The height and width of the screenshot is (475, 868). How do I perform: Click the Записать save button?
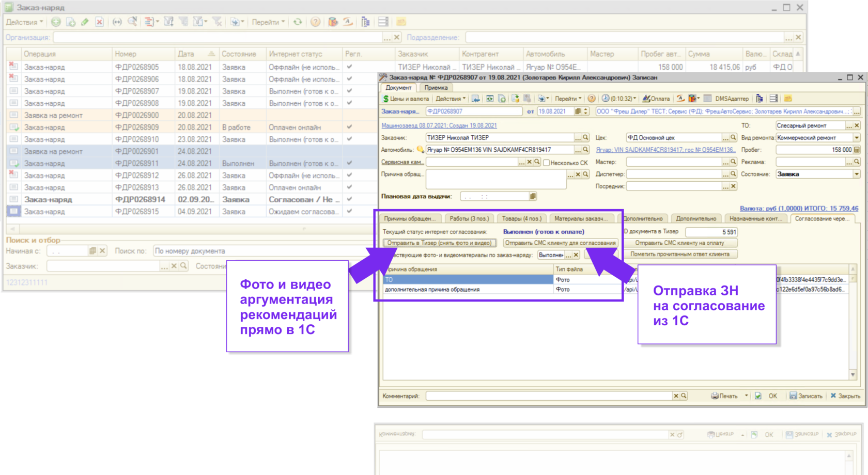click(805, 396)
